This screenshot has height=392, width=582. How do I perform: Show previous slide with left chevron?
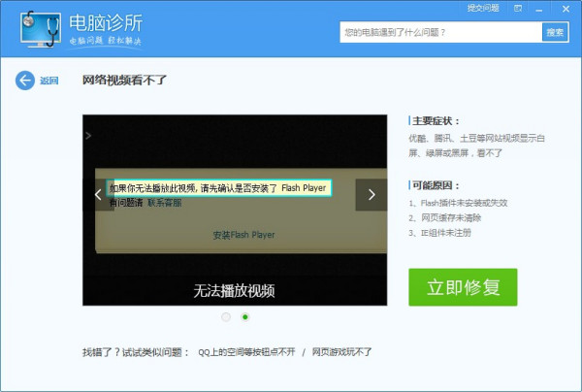(x=98, y=194)
